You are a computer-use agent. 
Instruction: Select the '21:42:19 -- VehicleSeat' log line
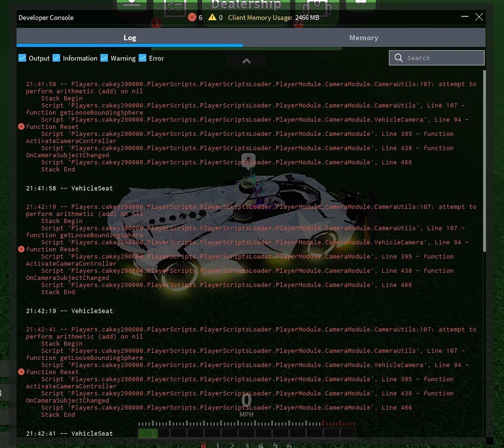pyautogui.click(x=69, y=311)
